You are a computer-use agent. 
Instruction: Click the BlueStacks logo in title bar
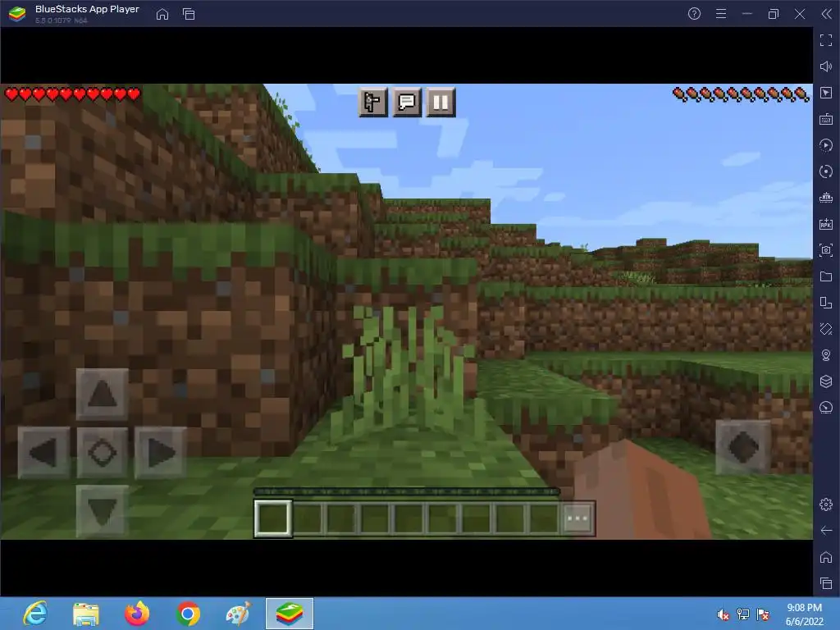[17, 14]
